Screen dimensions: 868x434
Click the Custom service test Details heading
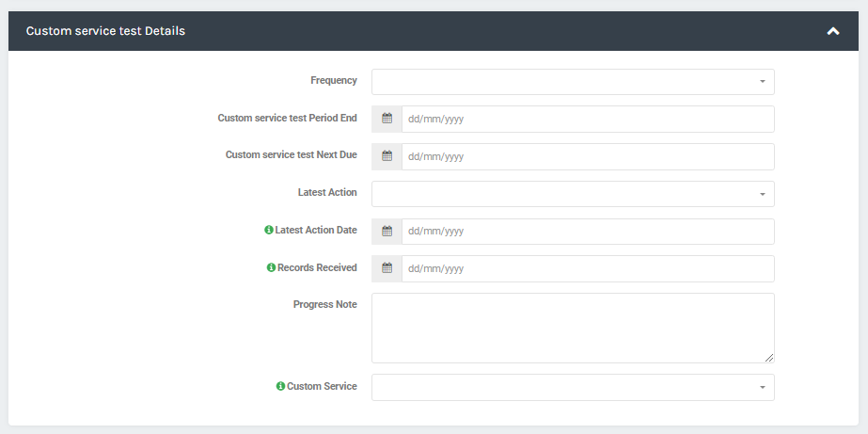click(105, 31)
